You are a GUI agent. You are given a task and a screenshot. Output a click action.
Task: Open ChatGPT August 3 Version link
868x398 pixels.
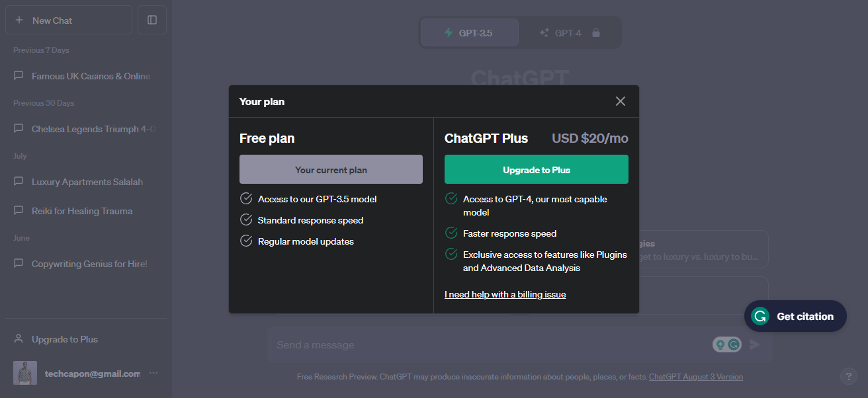[696, 377]
